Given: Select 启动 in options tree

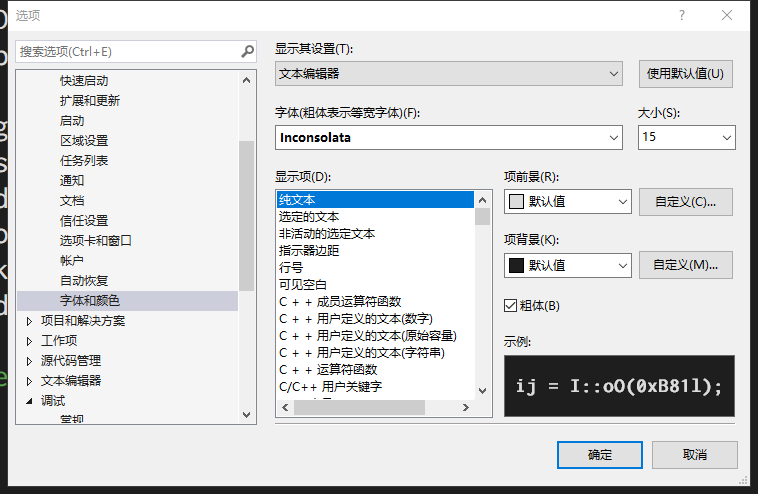Looking at the screenshot, I should 72,121.
